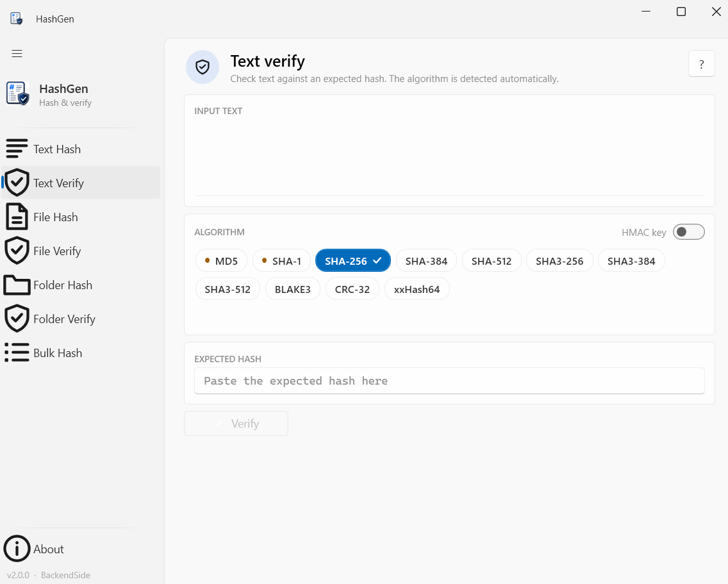Select the SHA3-512 algorithm chip
Viewport: 728px width, 584px height.
[227, 289]
